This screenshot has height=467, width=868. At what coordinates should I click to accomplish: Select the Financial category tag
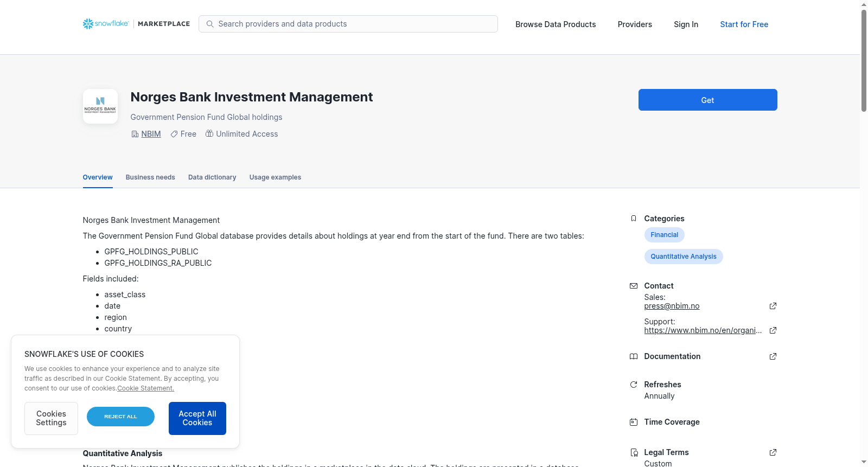click(664, 235)
